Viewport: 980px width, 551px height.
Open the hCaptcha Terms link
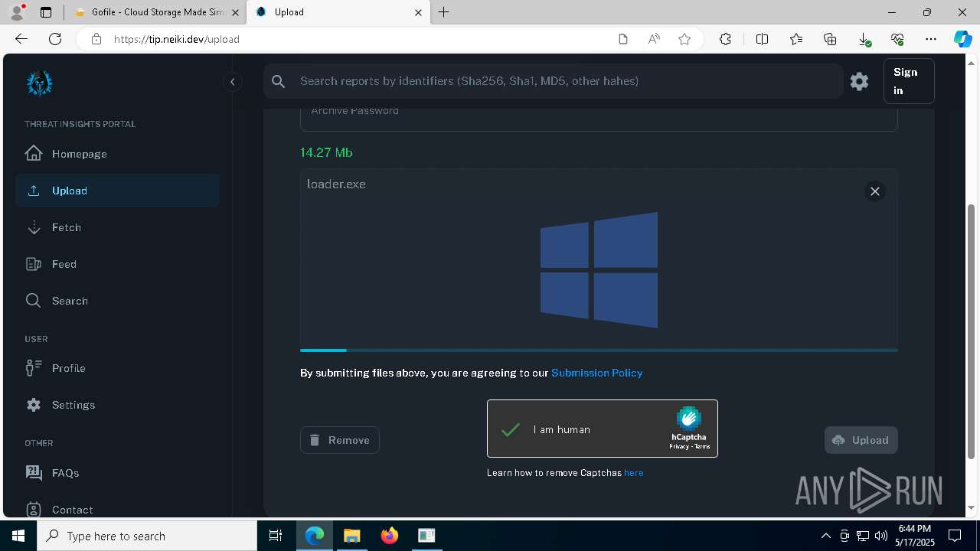(702, 446)
